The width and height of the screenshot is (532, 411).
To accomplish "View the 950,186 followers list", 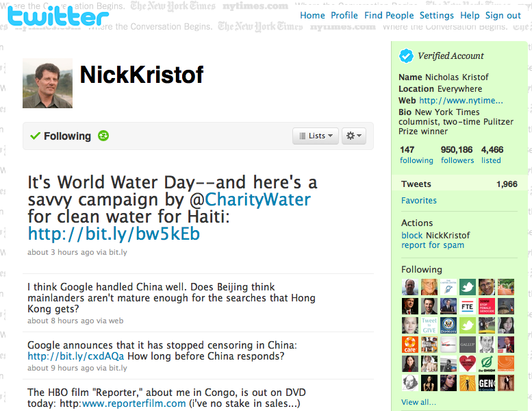I will [457, 155].
